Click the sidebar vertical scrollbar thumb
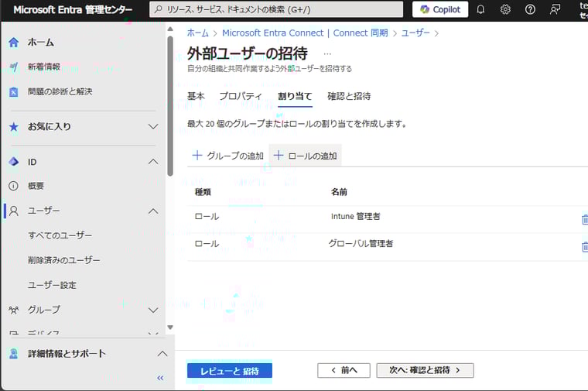The image size is (588, 391). pos(170,106)
